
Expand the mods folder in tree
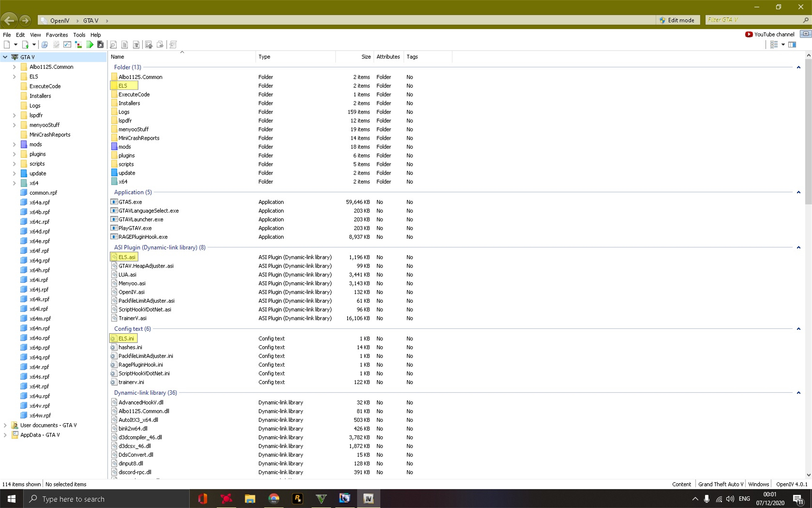14,144
